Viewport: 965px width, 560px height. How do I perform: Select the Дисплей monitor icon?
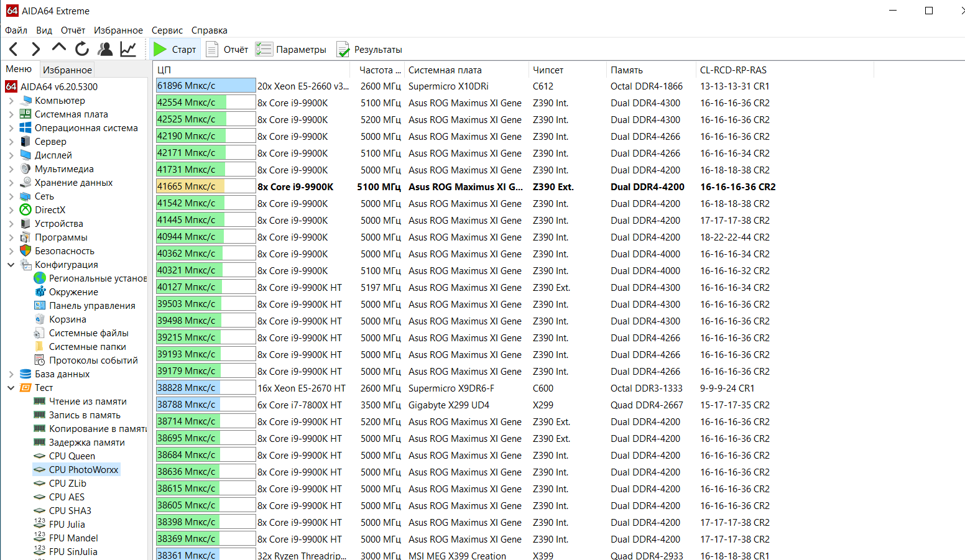25,155
